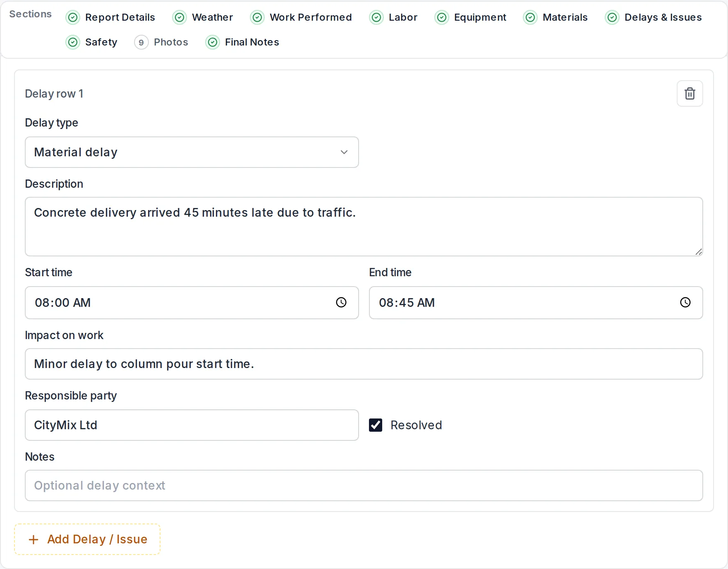
Task: Open time picker clock icon in End time
Action: tap(685, 302)
